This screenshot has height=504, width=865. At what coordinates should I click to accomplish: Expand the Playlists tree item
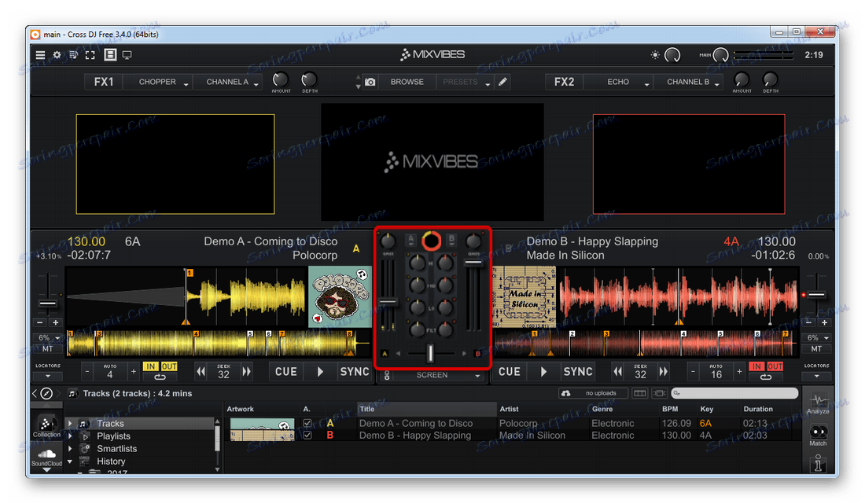coord(70,436)
